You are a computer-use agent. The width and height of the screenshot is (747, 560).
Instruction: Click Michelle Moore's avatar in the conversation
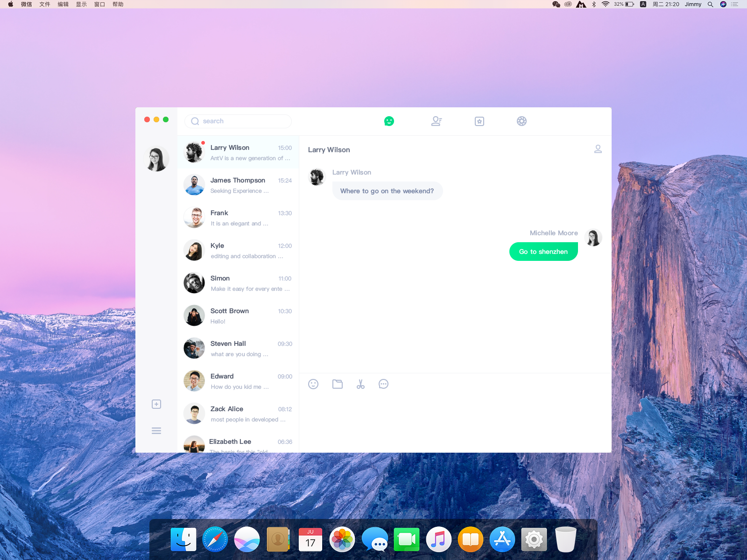[593, 238]
